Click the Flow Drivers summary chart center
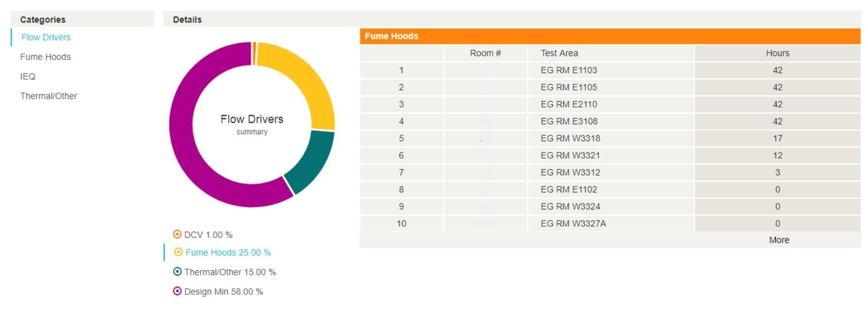This screenshot has height=310, width=868. coord(252,124)
